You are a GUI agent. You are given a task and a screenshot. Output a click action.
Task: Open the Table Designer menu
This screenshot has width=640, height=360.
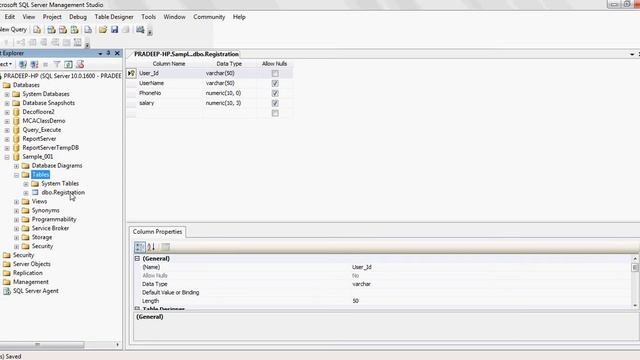coord(114,17)
